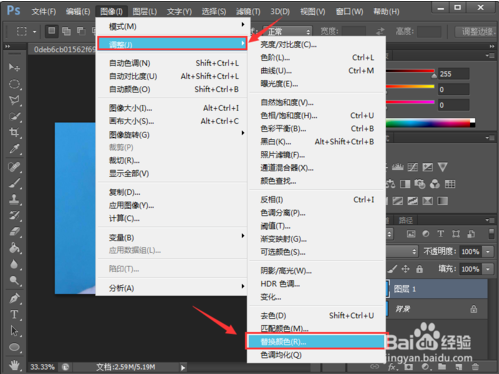
Task: Select the History Brush tool
Action: point(14,215)
